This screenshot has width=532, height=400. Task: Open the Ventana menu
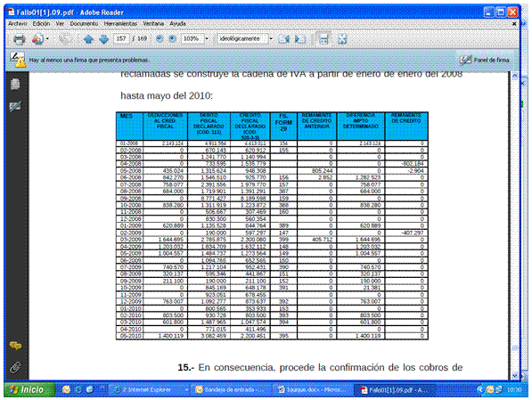point(153,23)
